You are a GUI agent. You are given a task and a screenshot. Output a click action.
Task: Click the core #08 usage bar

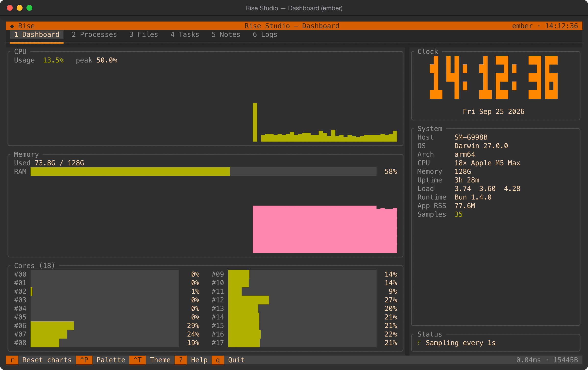[x=105, y=343]
